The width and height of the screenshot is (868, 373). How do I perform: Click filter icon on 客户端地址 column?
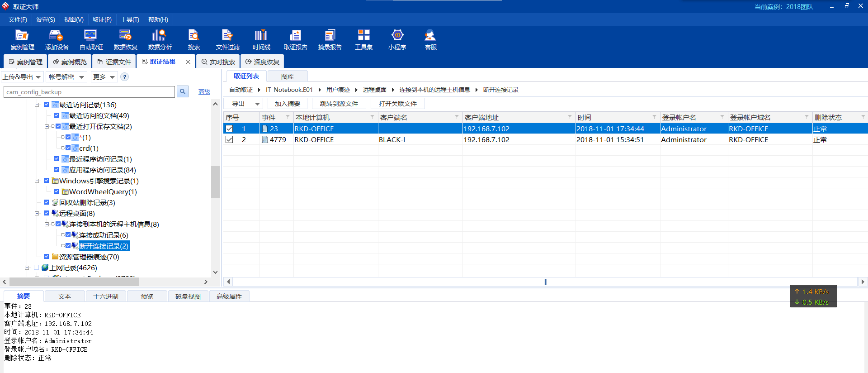pyautogui.click(x=570, y=117)
